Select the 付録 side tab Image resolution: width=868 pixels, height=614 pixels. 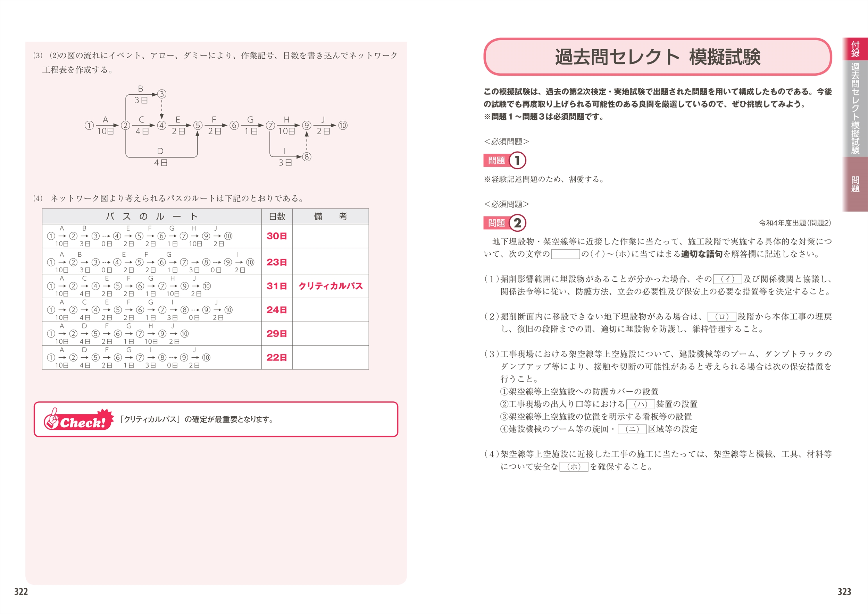[855, 49]
